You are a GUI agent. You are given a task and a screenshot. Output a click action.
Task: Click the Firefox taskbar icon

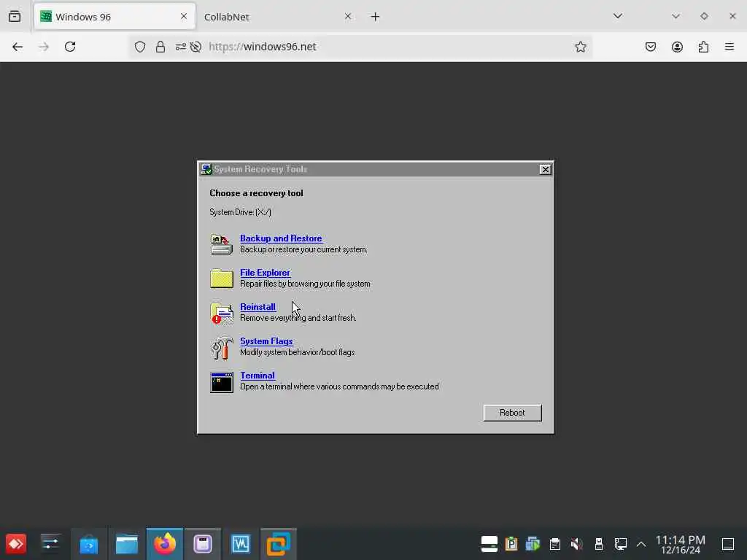tap(165, 544)
